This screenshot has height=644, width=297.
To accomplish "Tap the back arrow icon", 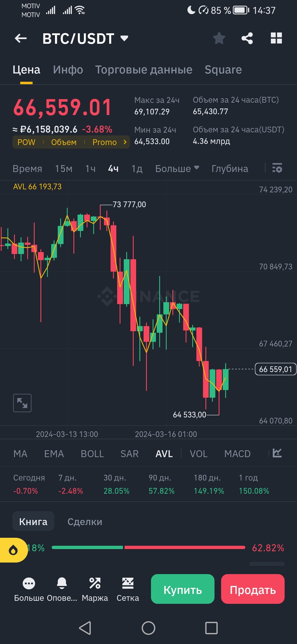I will (21, 38).
